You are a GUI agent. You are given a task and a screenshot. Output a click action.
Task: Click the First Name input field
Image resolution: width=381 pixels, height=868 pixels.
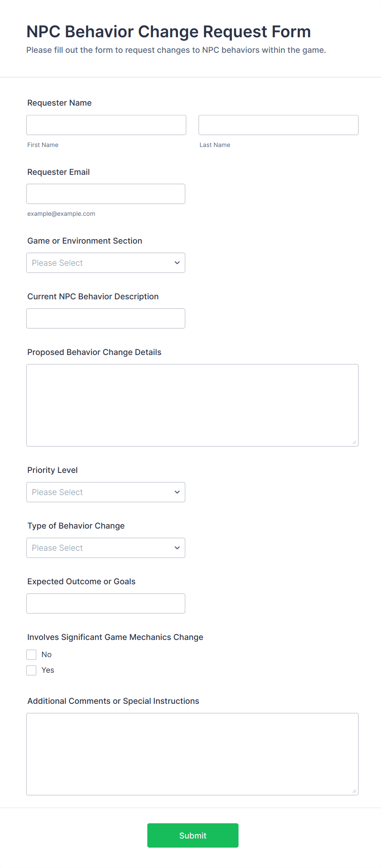coord(106,125)
